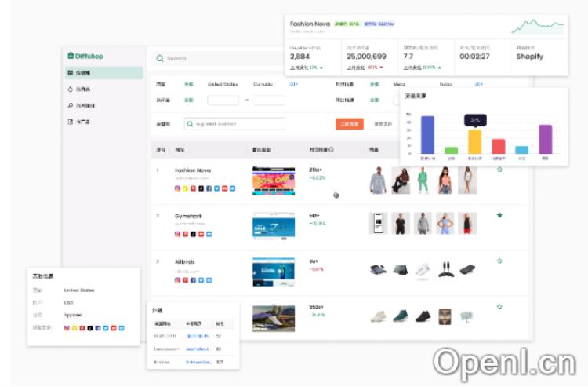Select United States country filter

pyautogui.click(x=223, y=84)
